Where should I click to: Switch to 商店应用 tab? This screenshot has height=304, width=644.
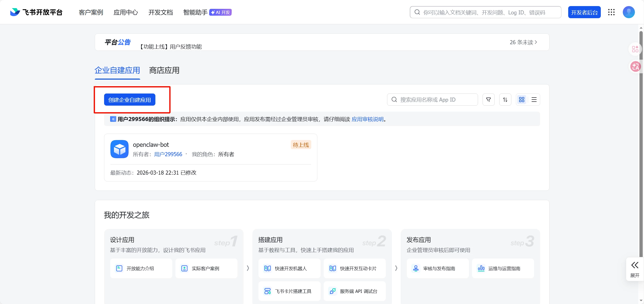[x=164, y=70]
